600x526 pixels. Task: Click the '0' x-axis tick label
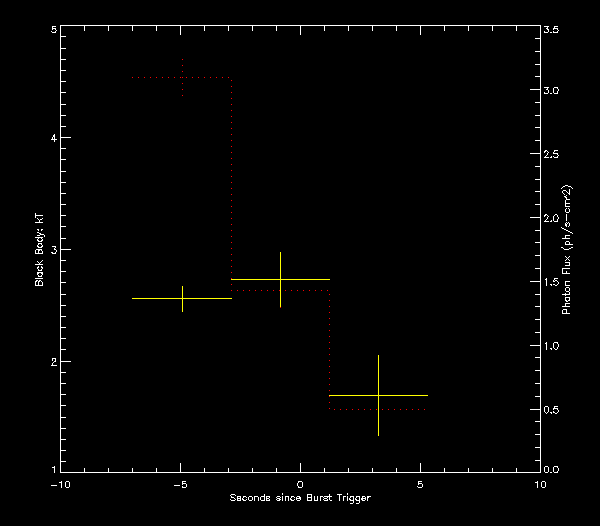301,484
